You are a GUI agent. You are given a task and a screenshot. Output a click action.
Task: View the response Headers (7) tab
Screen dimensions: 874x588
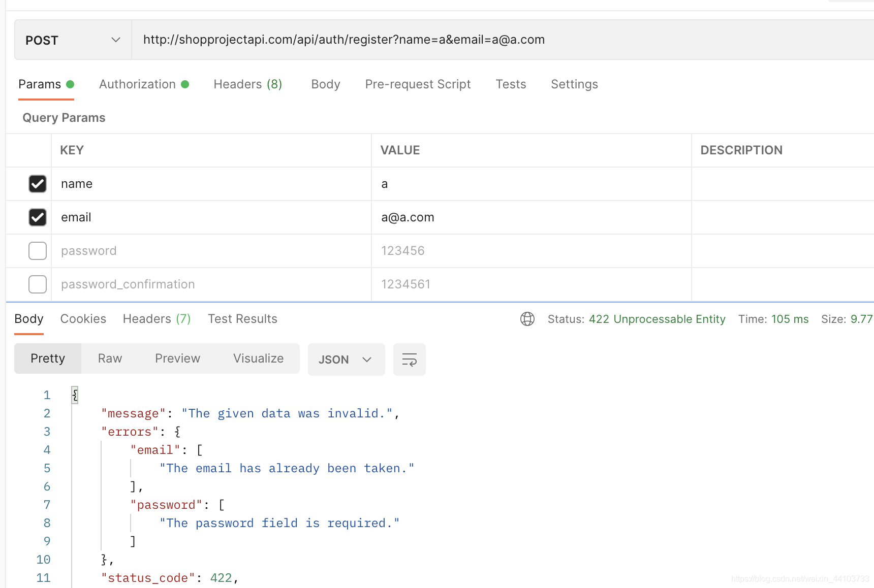coord(157,319)
